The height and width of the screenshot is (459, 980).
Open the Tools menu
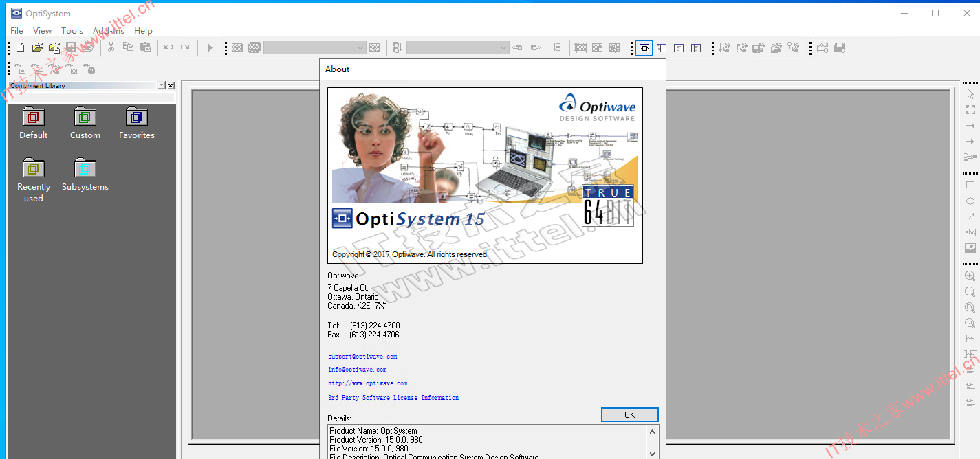[72, 30]
